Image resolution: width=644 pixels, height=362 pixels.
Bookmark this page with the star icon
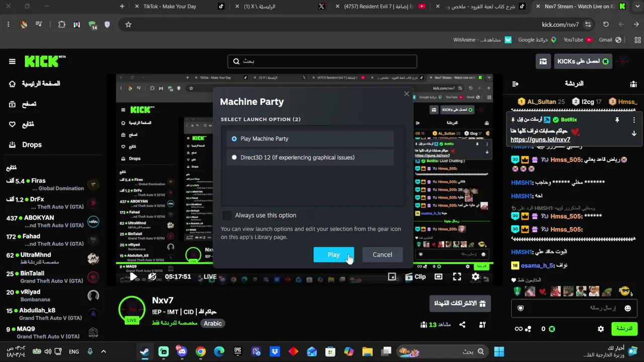(128, 24)
